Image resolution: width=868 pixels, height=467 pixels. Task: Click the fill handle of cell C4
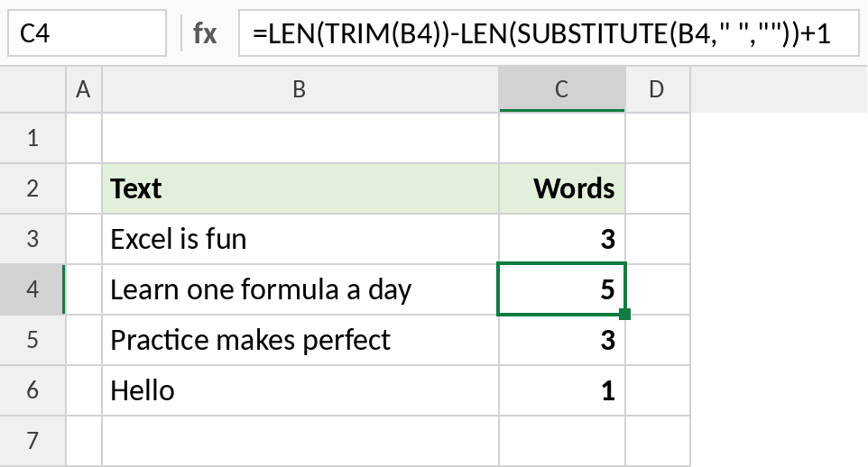click(625, 315)
